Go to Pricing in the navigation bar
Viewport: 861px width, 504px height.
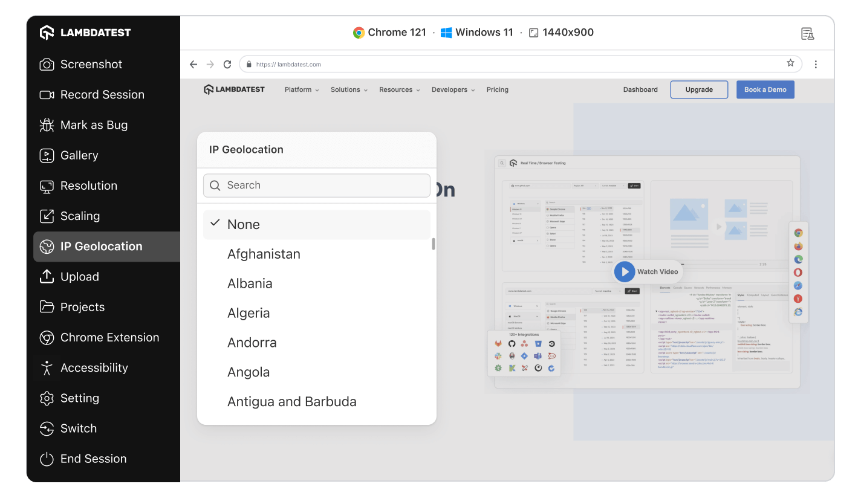pyautogui.click(x=497, y=89)
